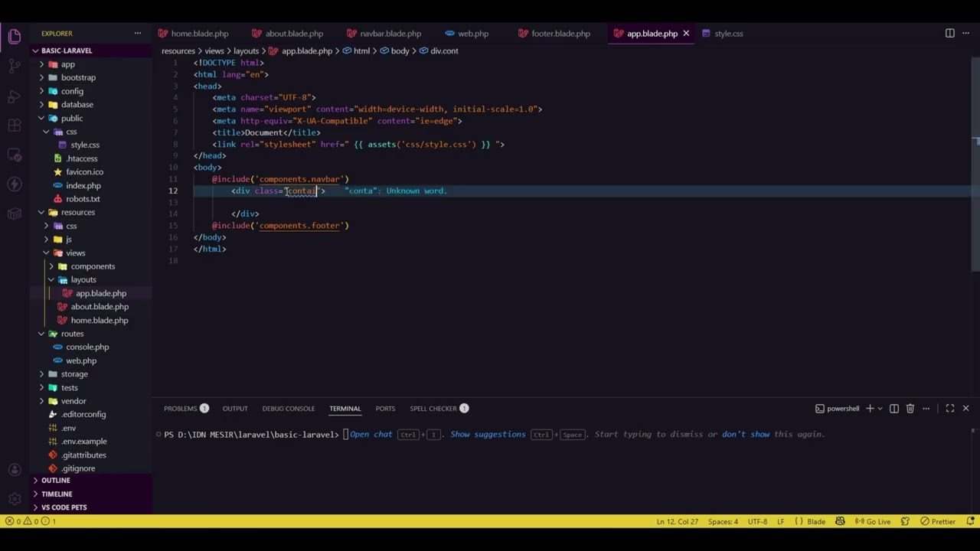Viewport: 980px width, 551px height.
Task: Open the Accounts icon in activity bar
Action: pyautogui.click(x=14, y=469)
